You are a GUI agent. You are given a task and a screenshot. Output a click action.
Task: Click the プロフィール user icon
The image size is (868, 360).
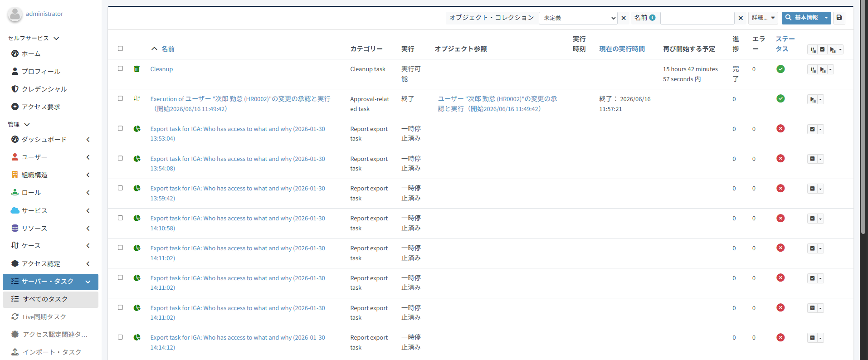point(15,71)
